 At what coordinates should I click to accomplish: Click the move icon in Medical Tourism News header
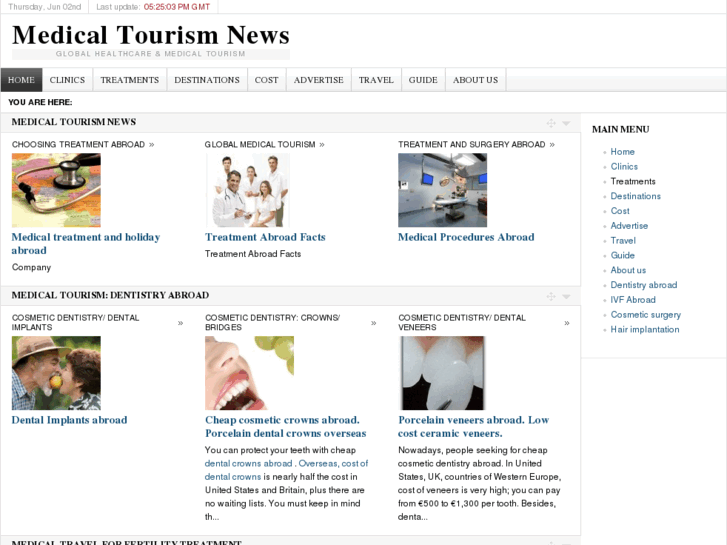(551, 123)
